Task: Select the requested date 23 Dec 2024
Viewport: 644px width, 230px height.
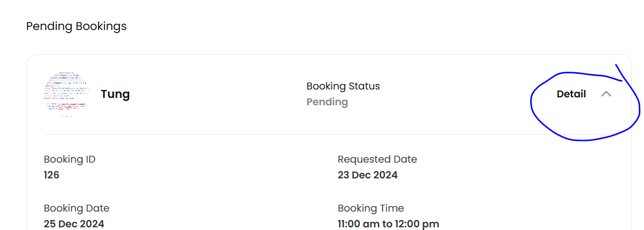Action: (x=368, y=175)
